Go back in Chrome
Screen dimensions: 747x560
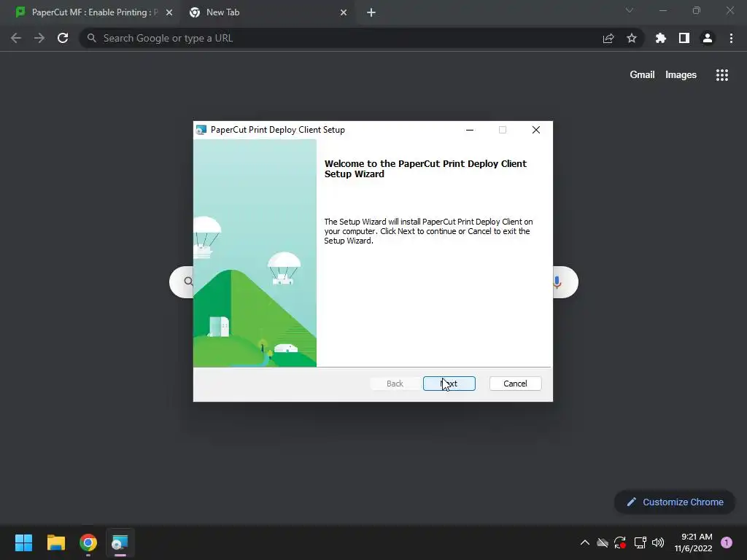pos(16,38)
